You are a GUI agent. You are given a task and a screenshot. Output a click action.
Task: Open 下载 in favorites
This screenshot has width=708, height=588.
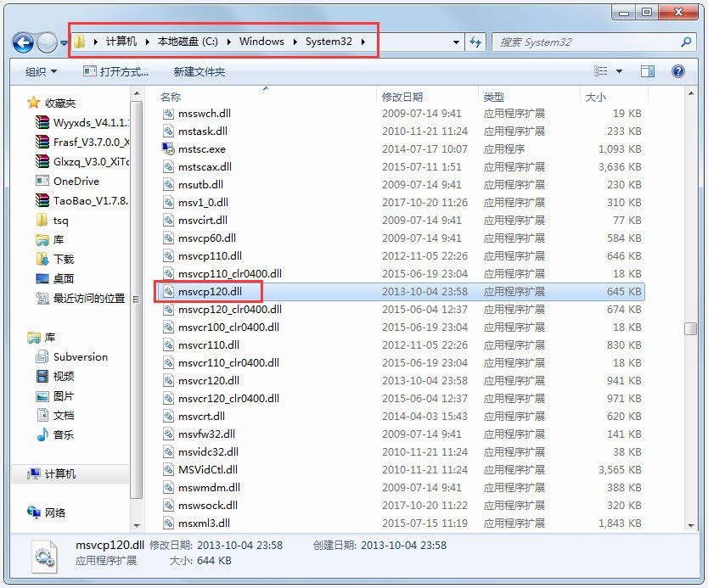pyautogui.click(x=54, y=259)
